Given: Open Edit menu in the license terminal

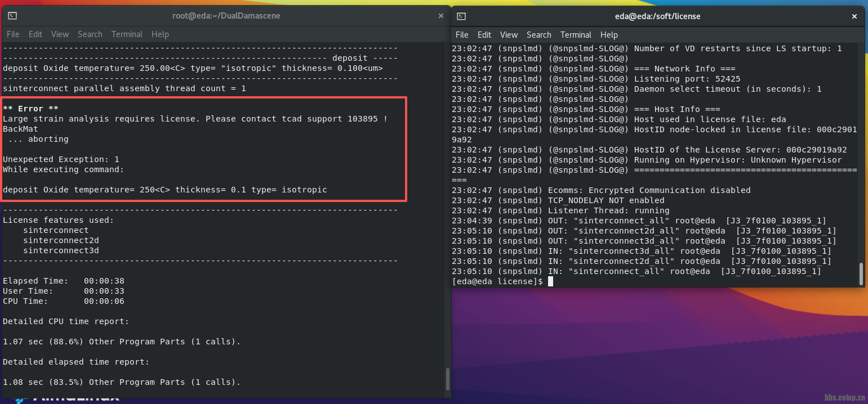Looking at the screenshot, I should (x=484, y=35).
